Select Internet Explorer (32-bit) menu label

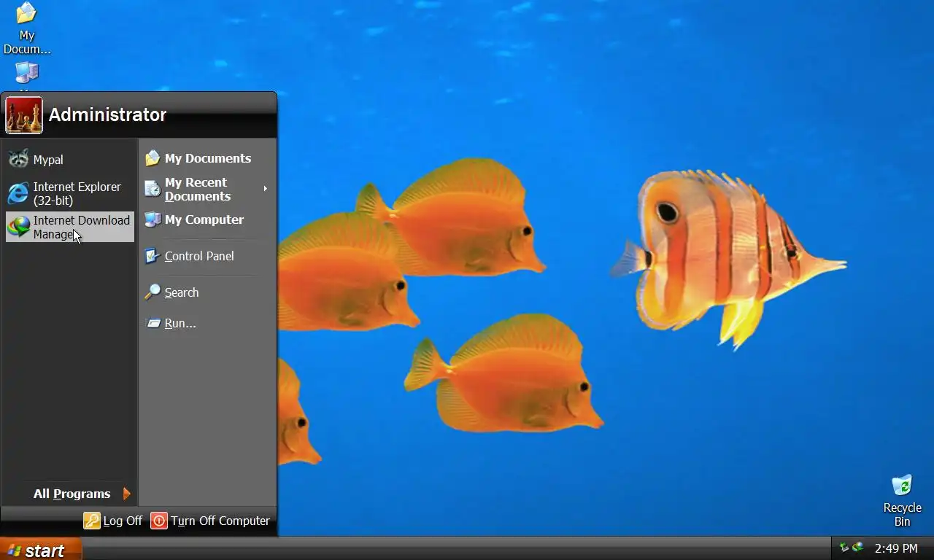(77, 193)
